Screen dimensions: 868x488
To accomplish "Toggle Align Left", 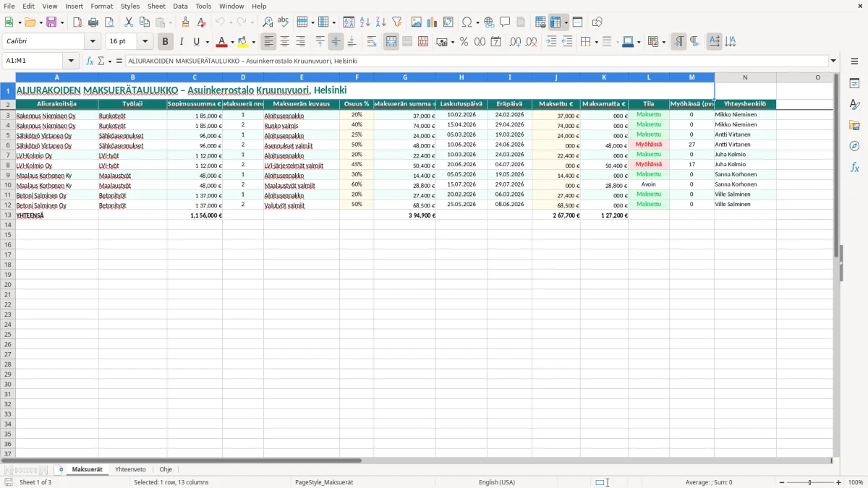I will (x=269, y=42).
